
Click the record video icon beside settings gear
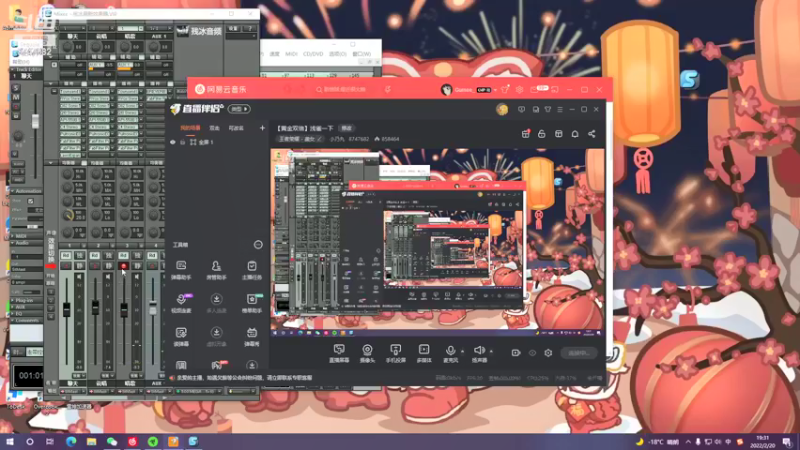tap(516, 353)
